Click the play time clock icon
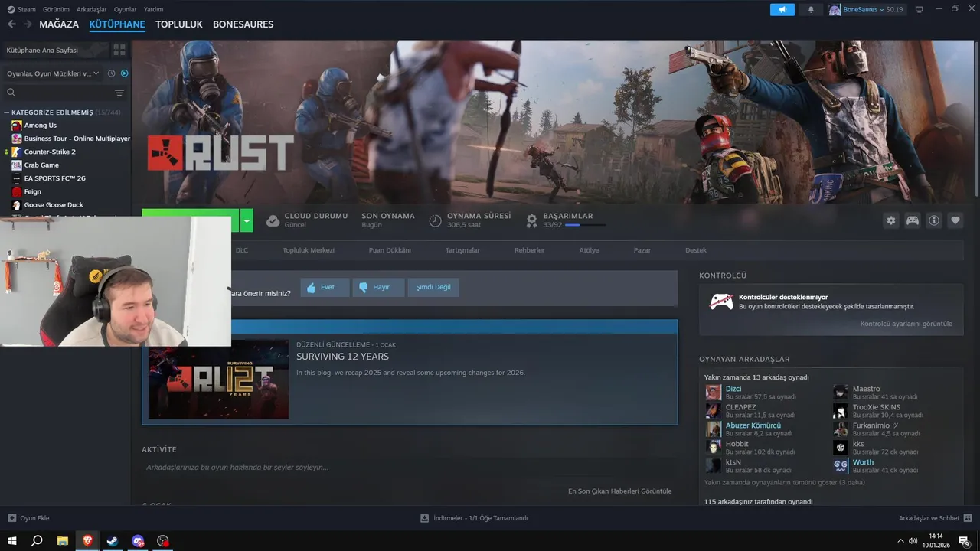The image size is (980, 551). coord(435,220)
